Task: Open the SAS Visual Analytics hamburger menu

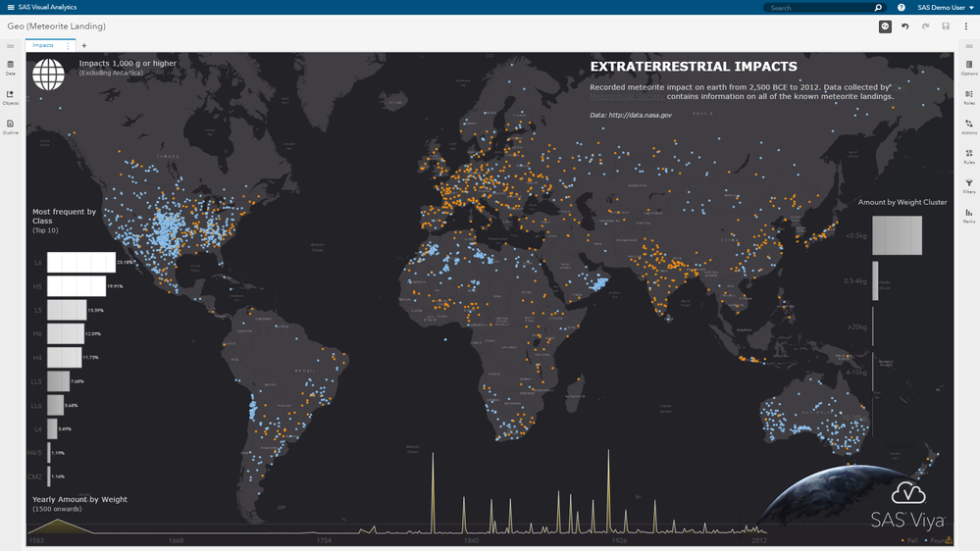Action: pos(11,8)
